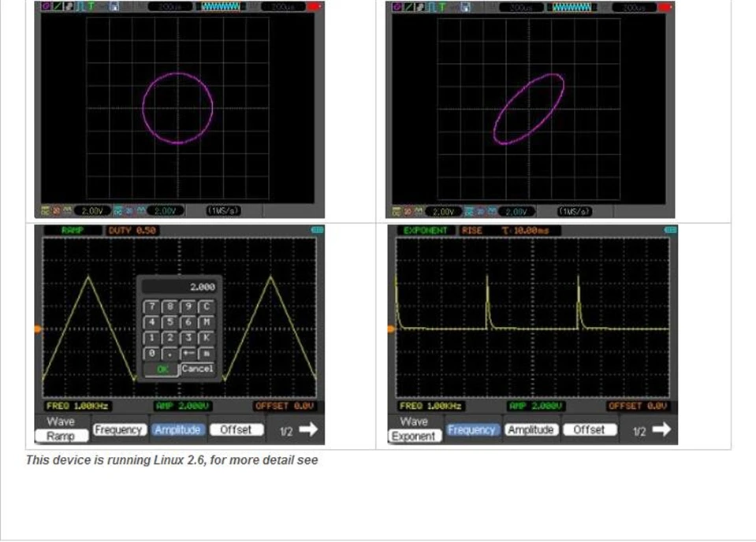756x542 pixels.
Task: Go to next page arrow on Exponent screen
Action: 661,429
